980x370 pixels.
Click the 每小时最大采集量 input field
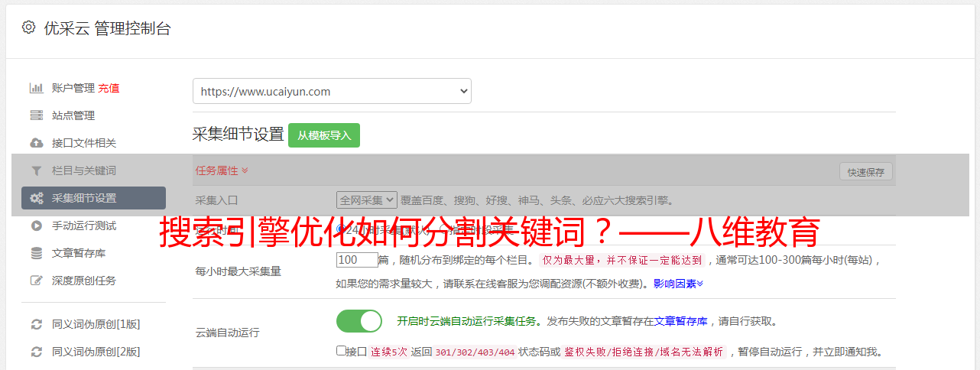[357, 259]
